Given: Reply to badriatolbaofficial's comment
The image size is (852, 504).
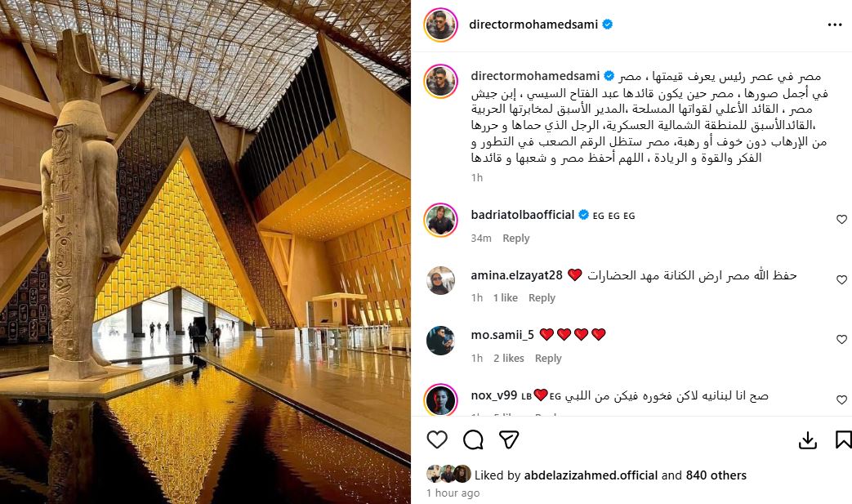Looking at the screenshot, I should (x=515, y=238).
